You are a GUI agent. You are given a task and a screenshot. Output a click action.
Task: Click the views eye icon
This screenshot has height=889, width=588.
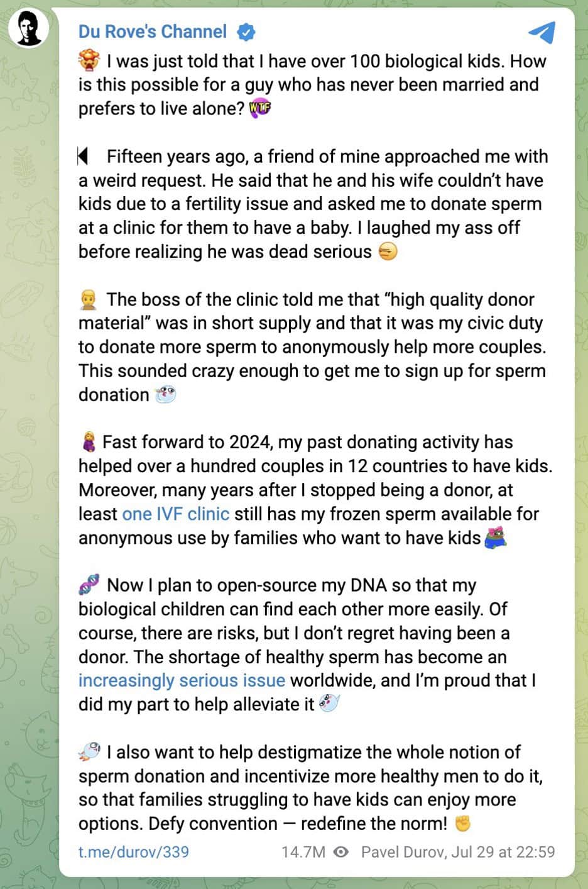point(341,852)
